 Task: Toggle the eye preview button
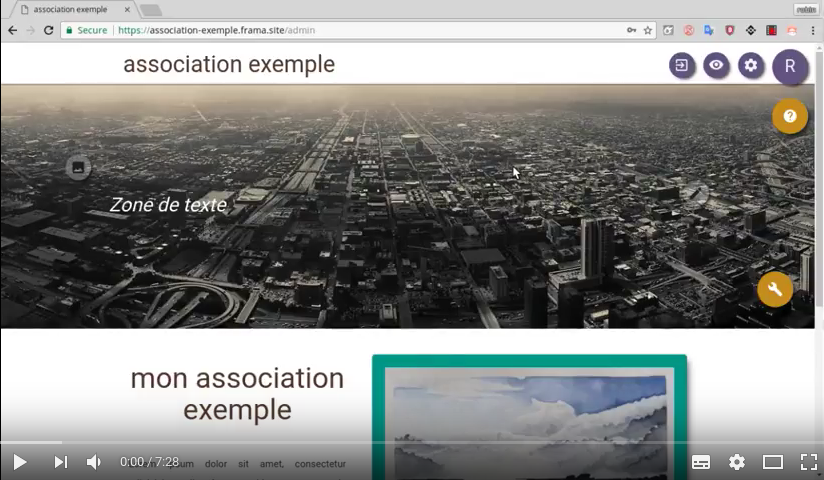(x=716, y=65)
